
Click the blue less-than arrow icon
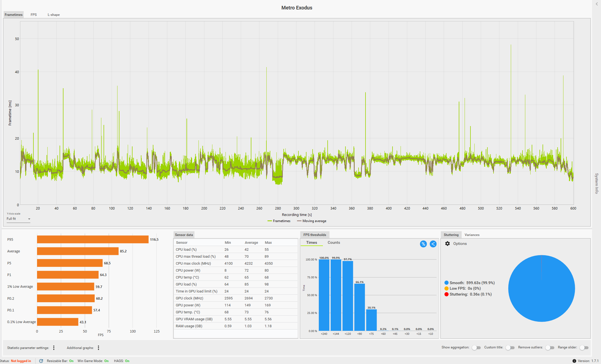(x=433, y=244)
